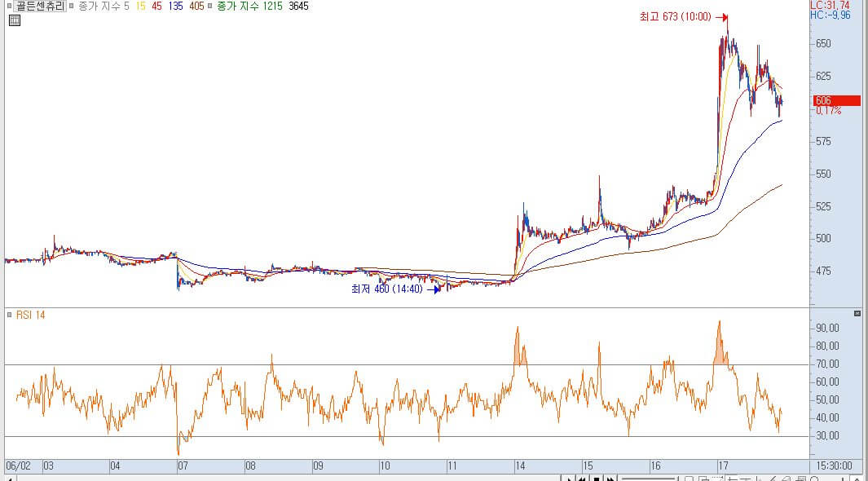This screenshot has width=868, height=481.
Task: Click the 10 date on the time axis
Action: click(x=385, y=466)
